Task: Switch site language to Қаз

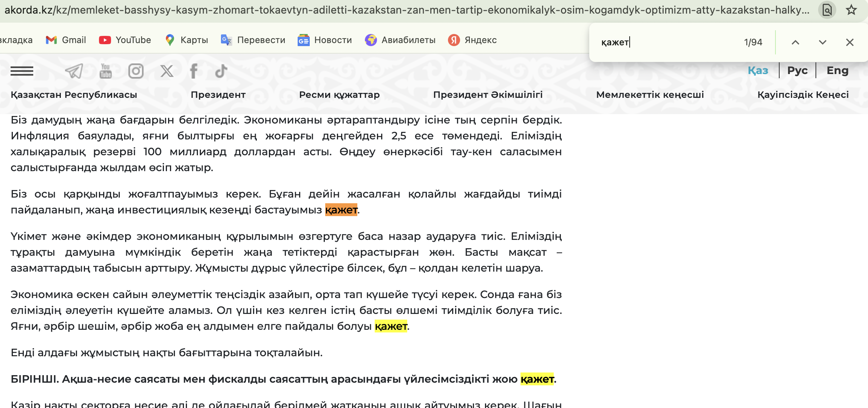Action: coord(758,70)
